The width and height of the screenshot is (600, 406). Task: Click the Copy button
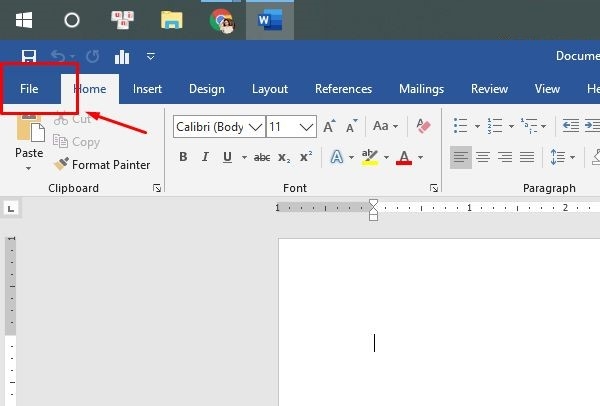point(77,142)
